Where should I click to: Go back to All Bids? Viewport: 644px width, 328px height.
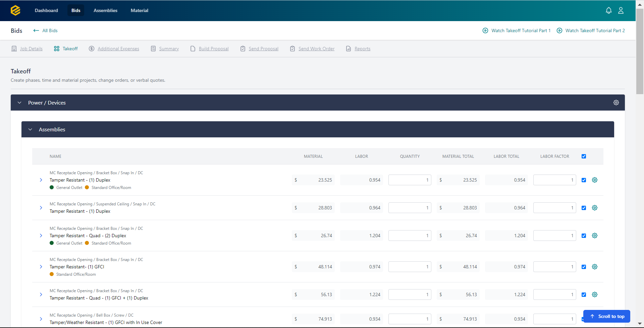[x=45, y=30]
